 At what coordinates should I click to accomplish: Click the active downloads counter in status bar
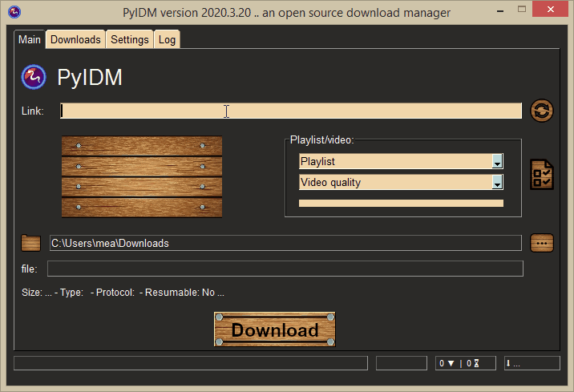pyautogui.click(x=465, y=363)
